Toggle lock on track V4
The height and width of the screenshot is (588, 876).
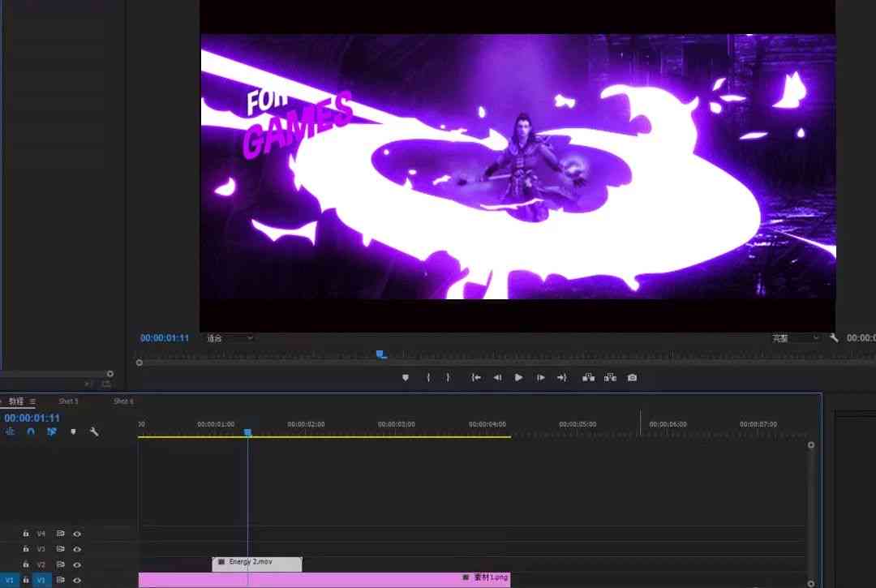[x=25, y=534]
